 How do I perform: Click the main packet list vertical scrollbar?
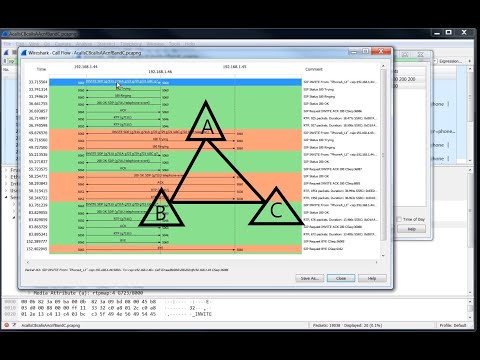tap(470, 97)
